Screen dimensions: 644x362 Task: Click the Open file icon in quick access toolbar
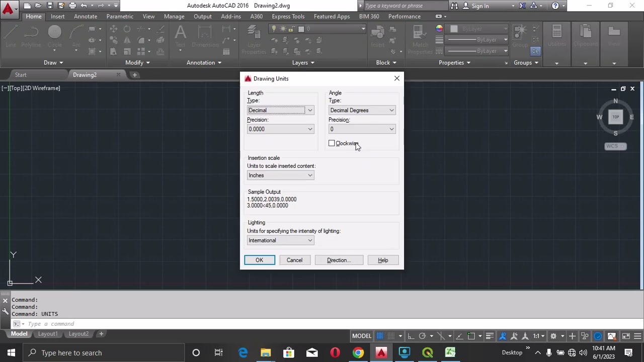tap(38, 6)
